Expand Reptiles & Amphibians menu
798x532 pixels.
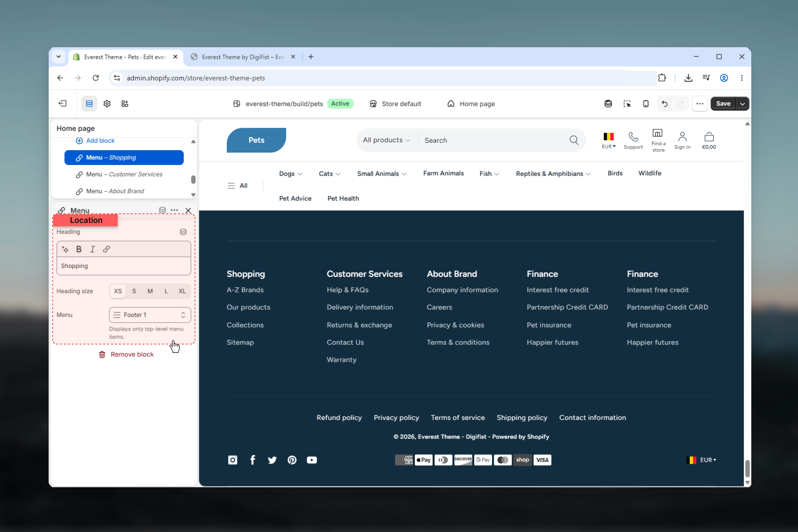[553, 173]
